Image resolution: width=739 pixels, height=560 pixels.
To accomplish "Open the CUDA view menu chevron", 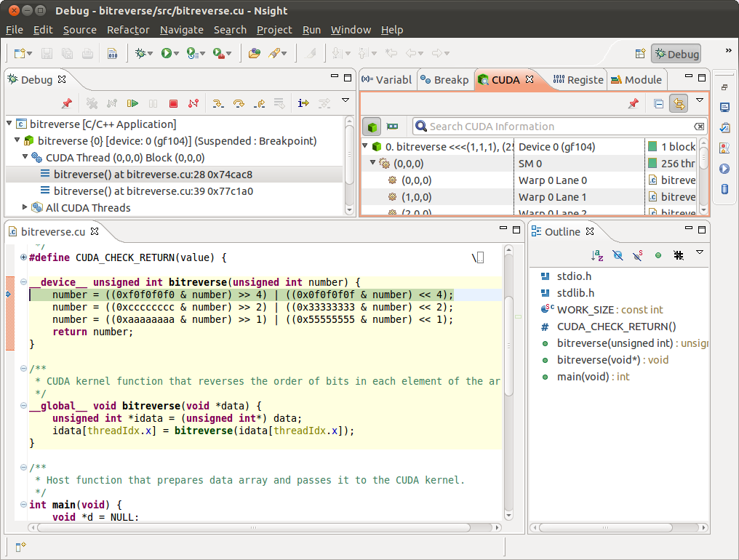I will coord(699,103).
